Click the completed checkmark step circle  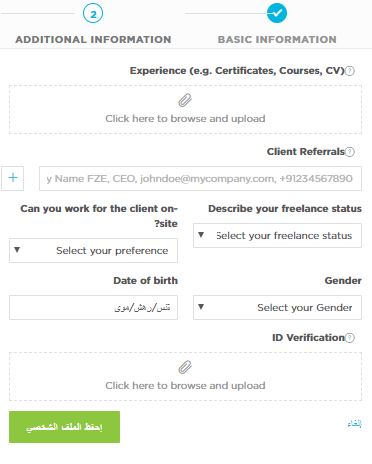coord(277,13)
